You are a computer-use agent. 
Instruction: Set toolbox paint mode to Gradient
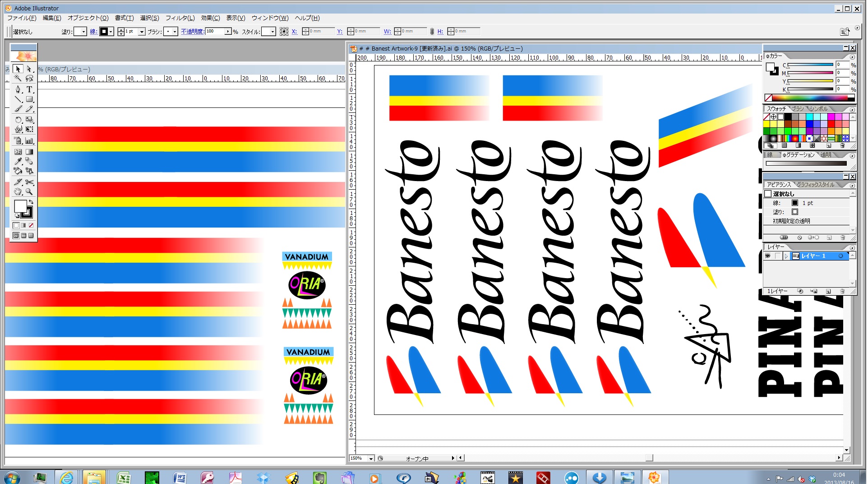[x=23, y=225]
